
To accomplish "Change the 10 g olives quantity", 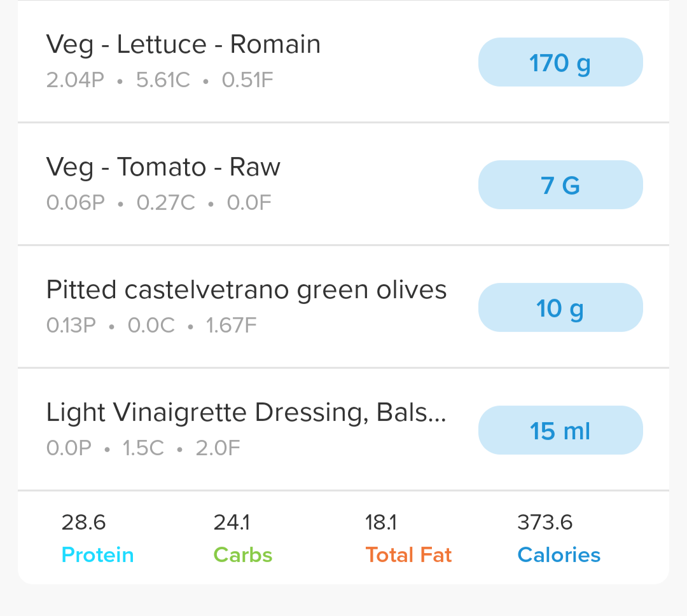I will pos(560,308).
